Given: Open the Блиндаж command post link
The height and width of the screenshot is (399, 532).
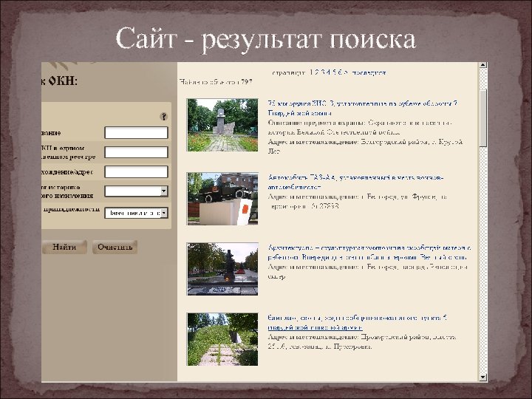Looking at the screenshot, I should 358,323.
